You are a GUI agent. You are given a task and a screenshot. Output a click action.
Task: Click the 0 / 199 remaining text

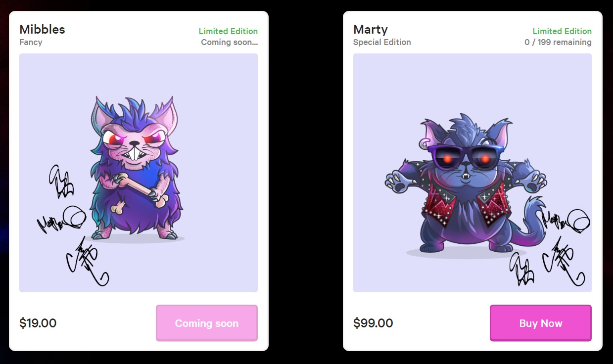[x=558, y=42]
